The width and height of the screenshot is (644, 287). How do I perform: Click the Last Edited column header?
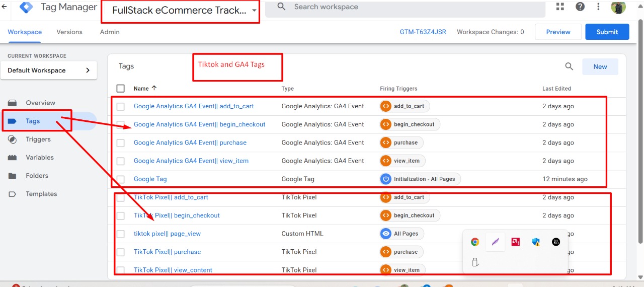556,89
